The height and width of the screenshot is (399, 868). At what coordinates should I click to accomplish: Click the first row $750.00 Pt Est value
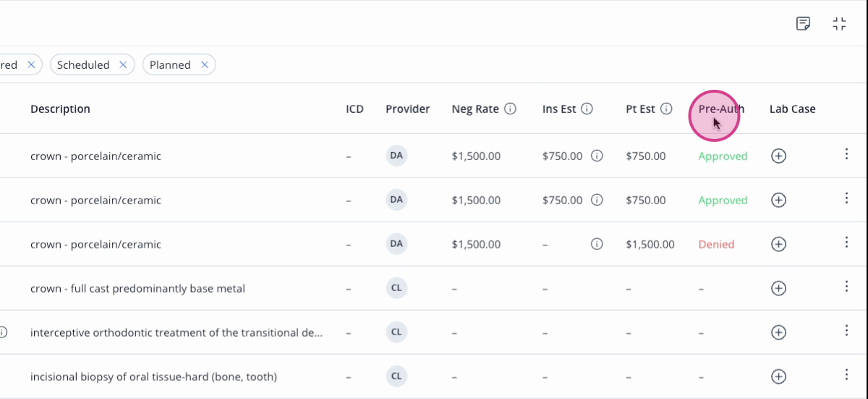[646, 156]
